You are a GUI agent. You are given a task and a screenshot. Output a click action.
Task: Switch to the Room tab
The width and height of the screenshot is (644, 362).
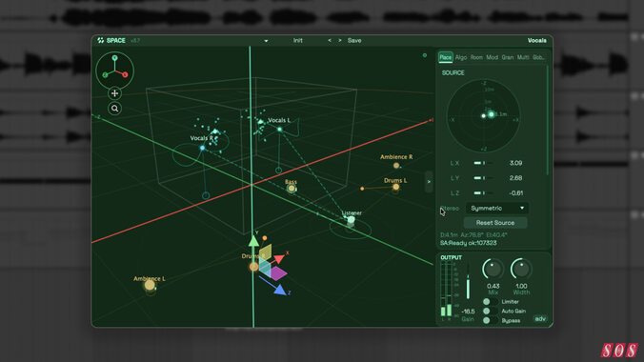(x=476, y=57)
